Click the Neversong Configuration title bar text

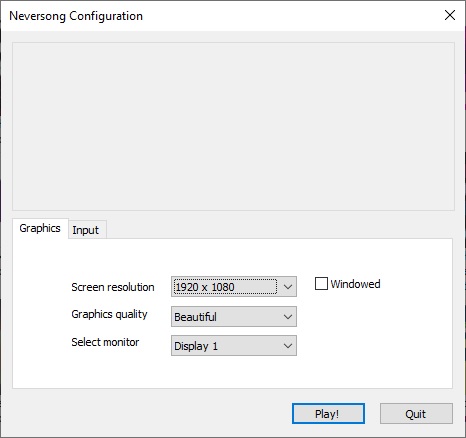pos(76,16)
